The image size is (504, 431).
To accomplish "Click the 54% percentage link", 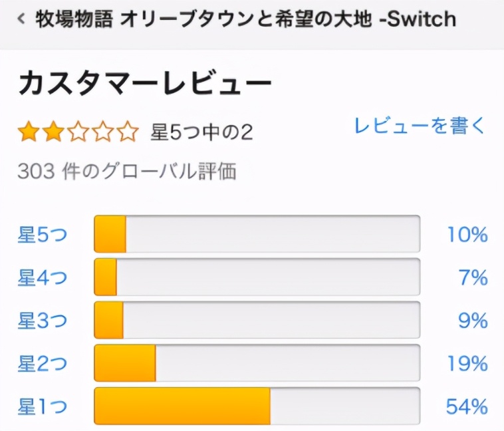I will point(467,406).
